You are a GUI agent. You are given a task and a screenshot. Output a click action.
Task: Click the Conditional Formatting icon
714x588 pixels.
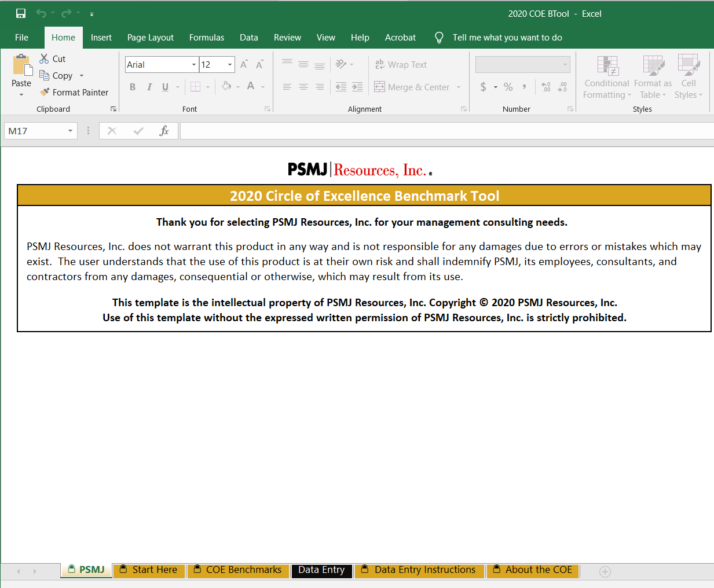click(x=607, y=66)
